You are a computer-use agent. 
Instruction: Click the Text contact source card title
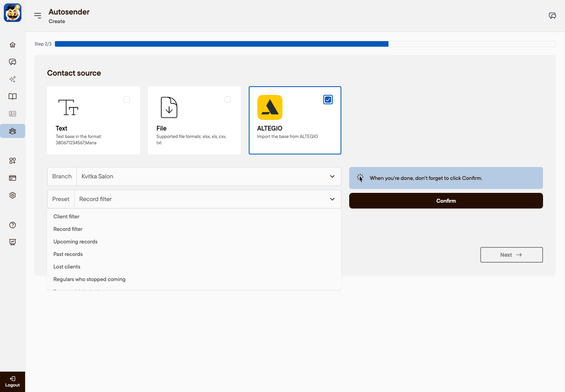[x=61, y=128]
